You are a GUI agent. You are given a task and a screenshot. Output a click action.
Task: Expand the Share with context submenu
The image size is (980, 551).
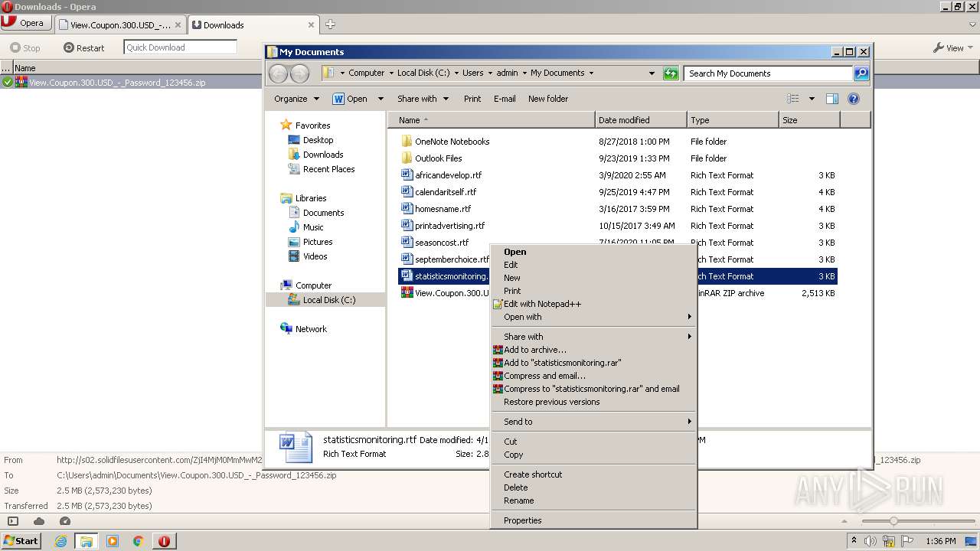pyautogui.click(x=593, y=337)
